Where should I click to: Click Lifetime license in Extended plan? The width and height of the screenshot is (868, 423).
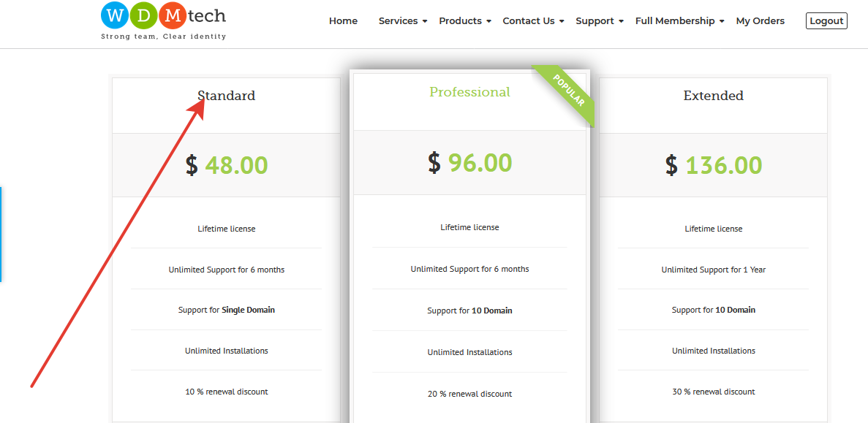pyautogui.click(x=714, y=229)
